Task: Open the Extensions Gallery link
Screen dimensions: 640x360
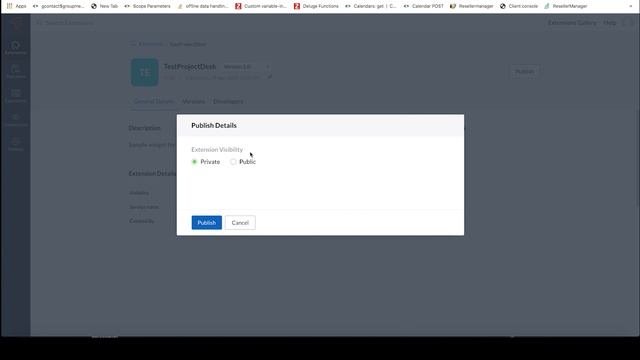Action: pyautogui.click(x=572, y=23)
